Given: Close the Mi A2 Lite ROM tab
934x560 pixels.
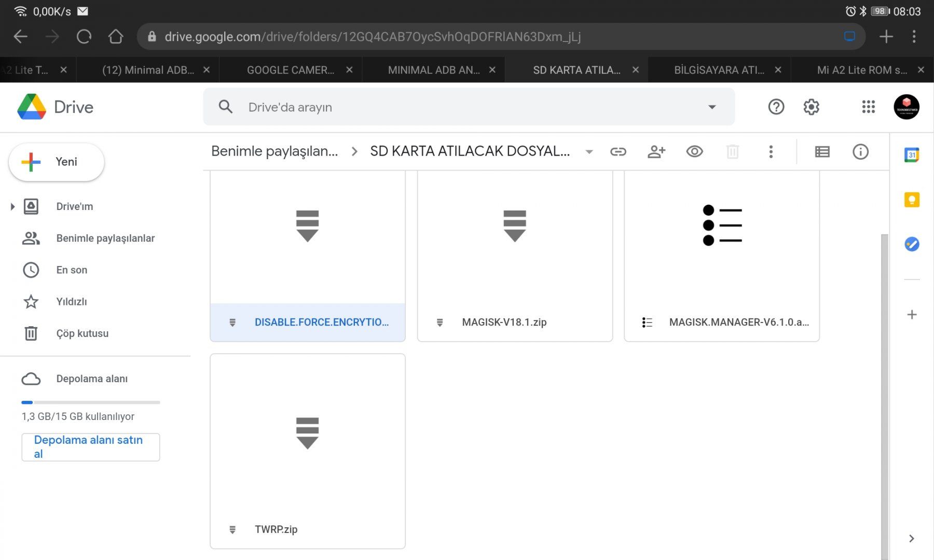Looking at the screenshot, I should pyautogui.click(x=921, y=69).
